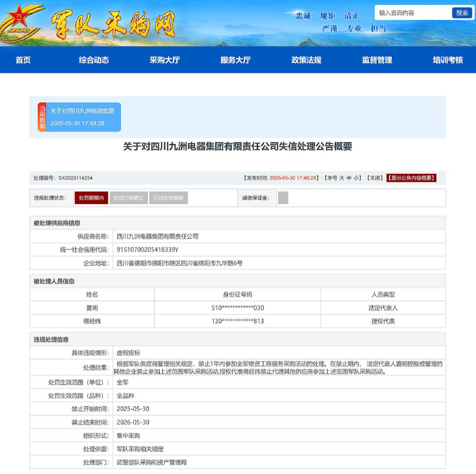Click the 虚假投标 violation value
The width and height of the screenshot is (476, 474).
pos(128,353)
